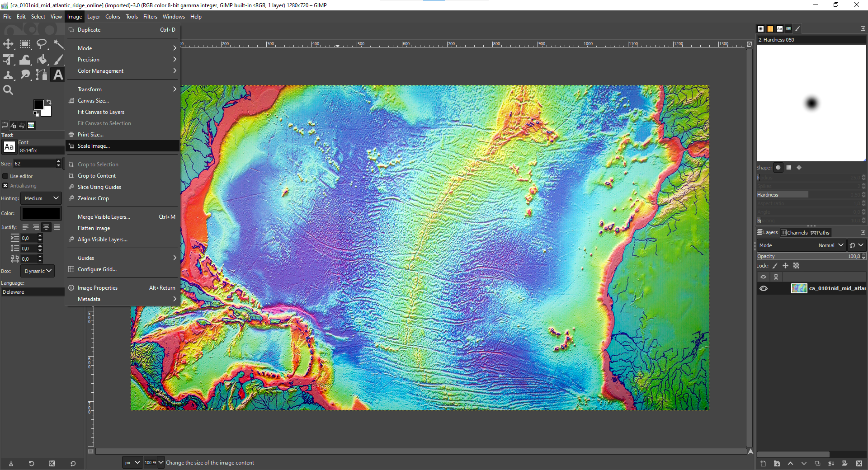Hide the ca_0101nid_mid_atlantic layer via eye icon
The image size is (868, 470).
(x=764, y=288)
